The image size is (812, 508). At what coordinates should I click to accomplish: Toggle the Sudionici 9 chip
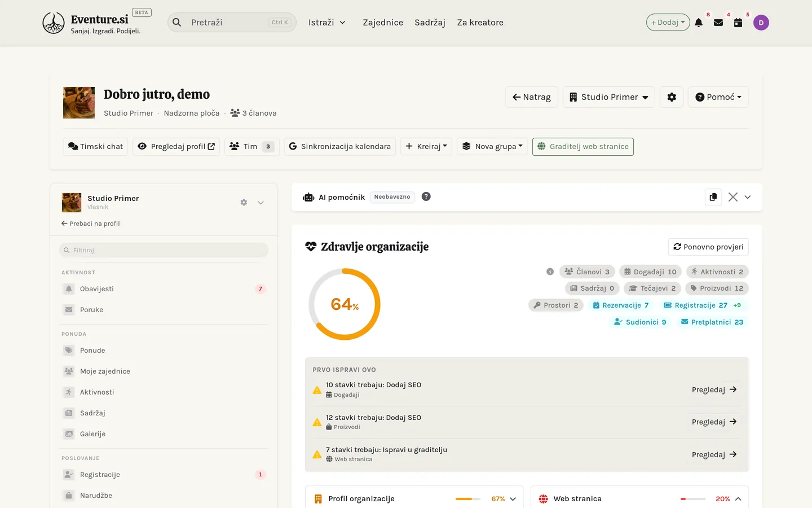click(x=641, y=322)
